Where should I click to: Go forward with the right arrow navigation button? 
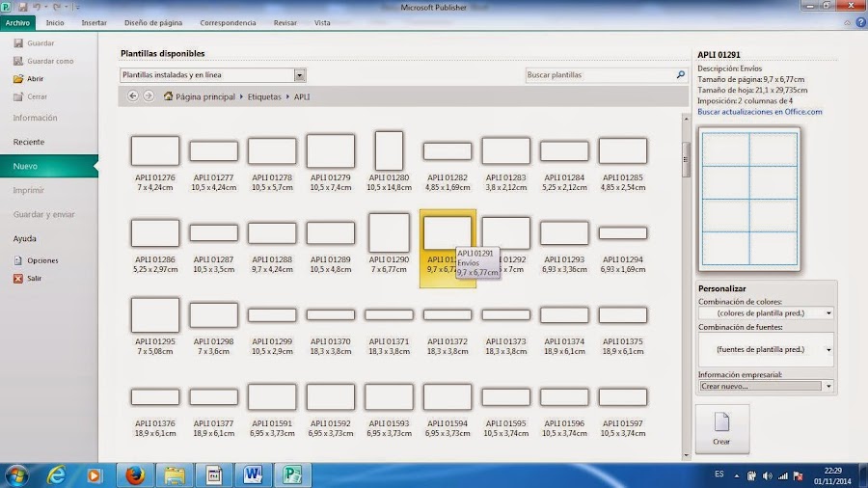[x=149, y=95]
